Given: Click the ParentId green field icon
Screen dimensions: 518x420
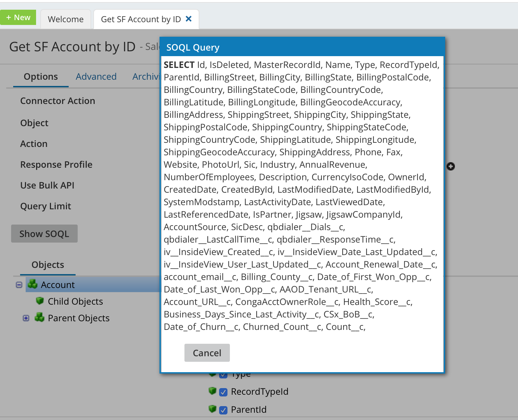Looking at the screenshot, I should click(x=213, y=409).
